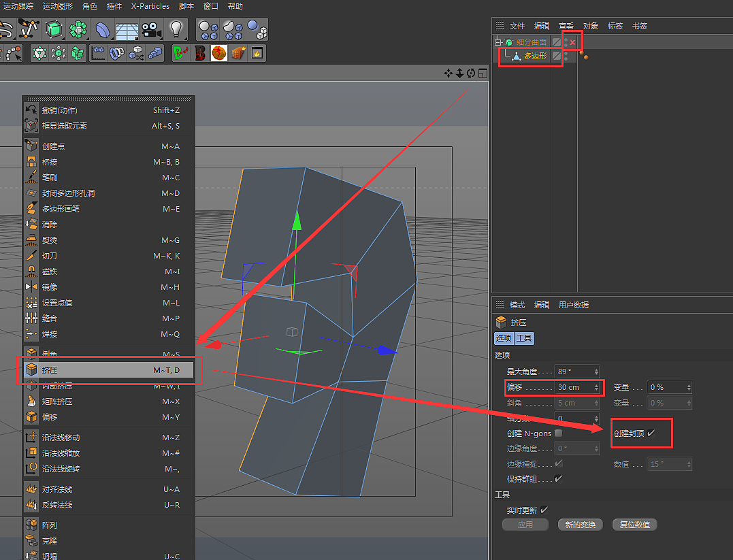Toggle visibility dots for 多边形 object
Viewport: 733px width, 560px height.
coord(566,56)
